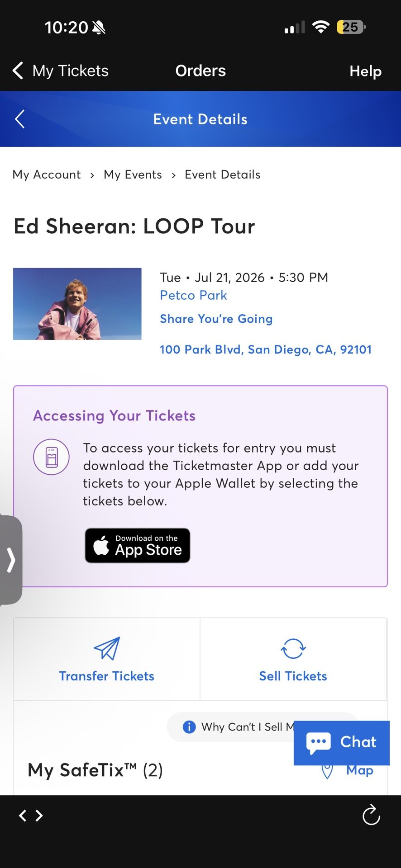
Task: Open the 100 Park Blvd address link
Action: pyautogui.click(x=265, y=349)
